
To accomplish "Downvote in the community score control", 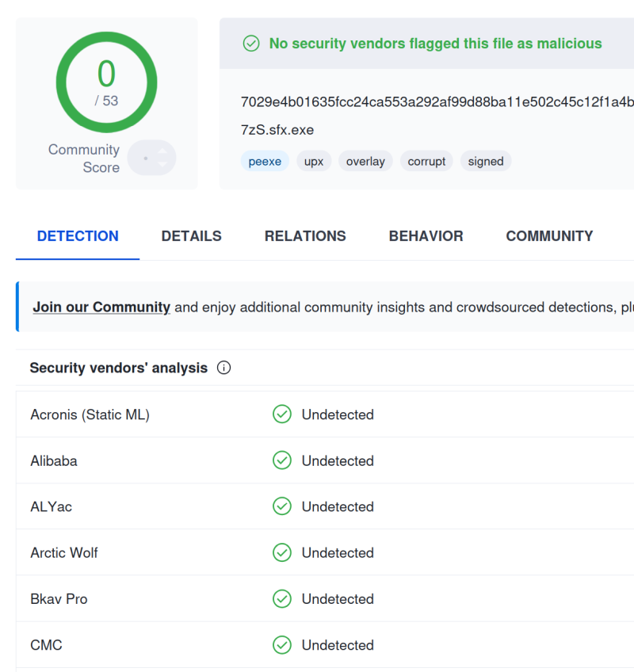I will [x=162, y=164].
